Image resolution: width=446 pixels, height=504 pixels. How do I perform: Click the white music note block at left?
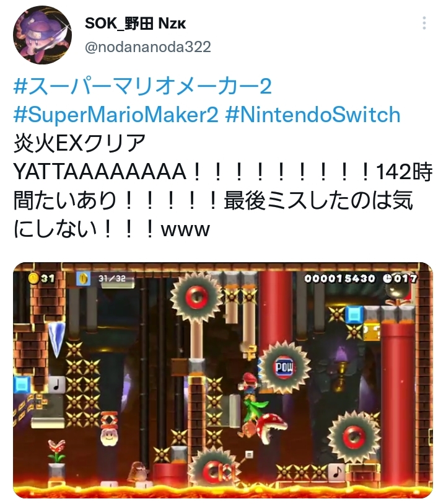click(57, 384)
